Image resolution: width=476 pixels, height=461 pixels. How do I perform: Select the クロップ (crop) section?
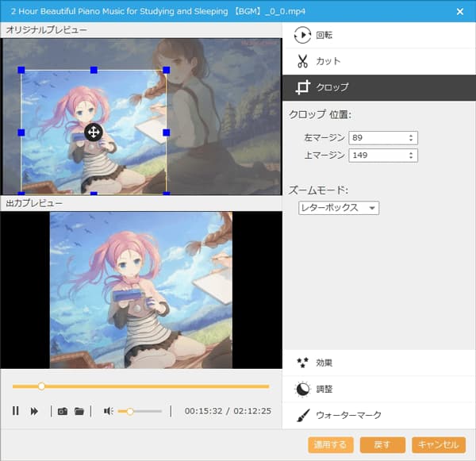point(379,87)
